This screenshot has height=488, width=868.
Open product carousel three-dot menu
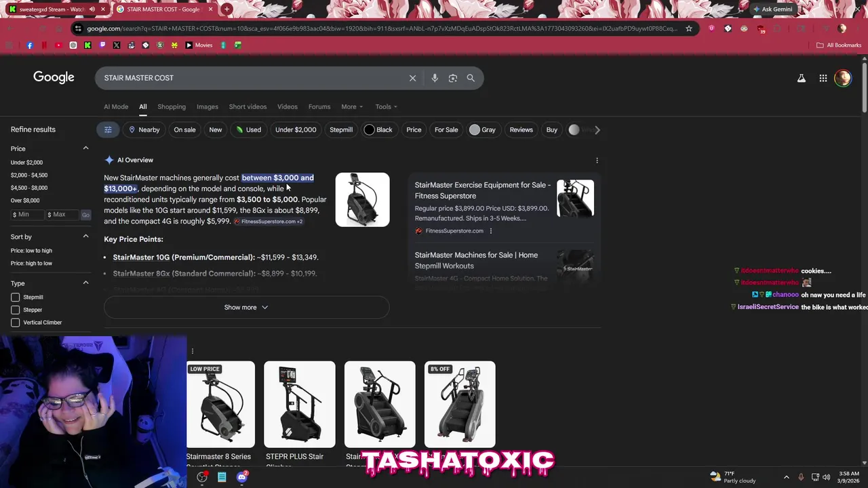coord(193,351)
